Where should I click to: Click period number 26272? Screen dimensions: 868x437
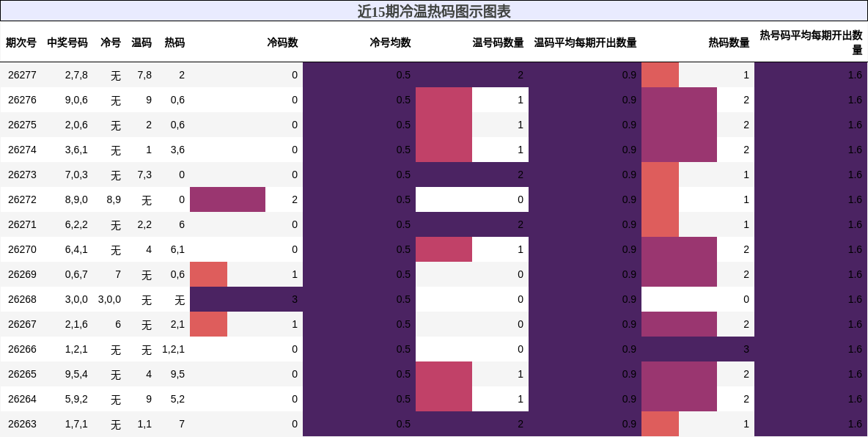[x=22, y=199]
